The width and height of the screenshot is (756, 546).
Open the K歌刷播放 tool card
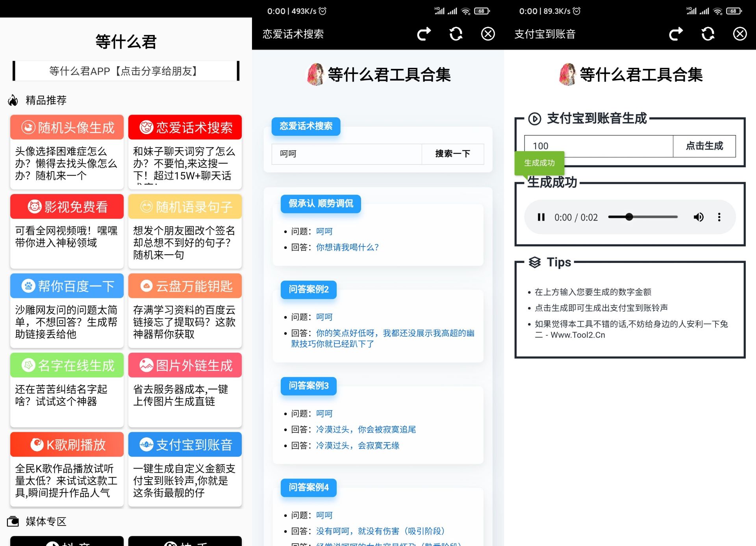[67, 469]
